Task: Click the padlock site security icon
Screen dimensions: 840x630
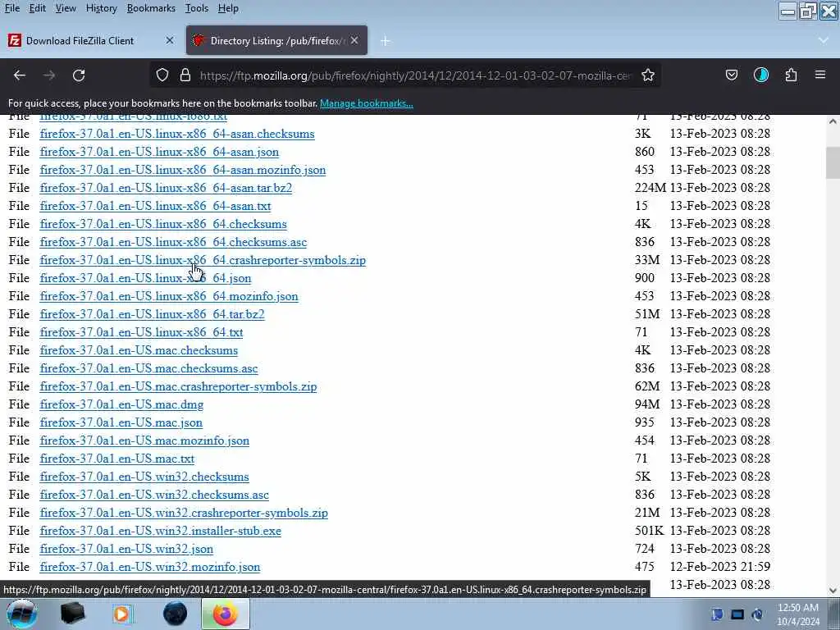Action: (185, 75)
